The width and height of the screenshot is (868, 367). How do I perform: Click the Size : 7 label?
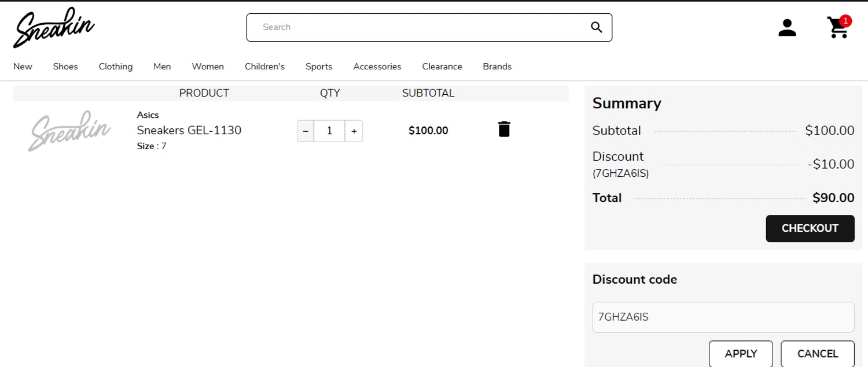(152, 146)
